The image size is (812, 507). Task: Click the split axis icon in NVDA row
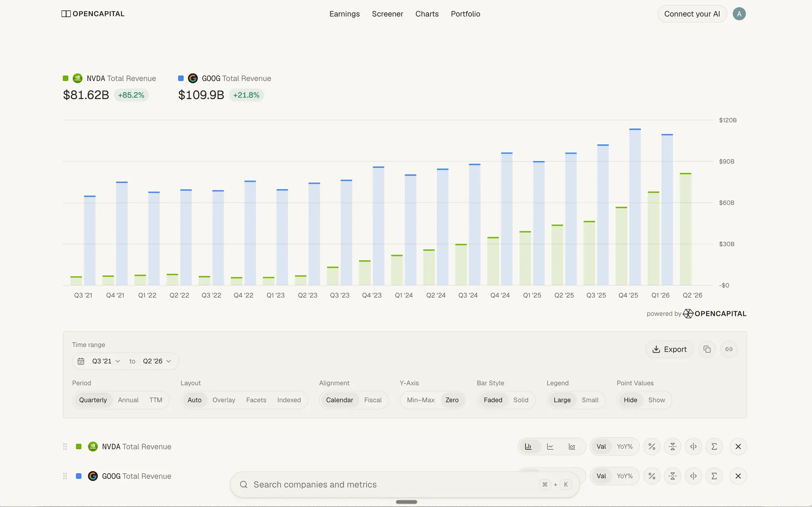(693, 446)
